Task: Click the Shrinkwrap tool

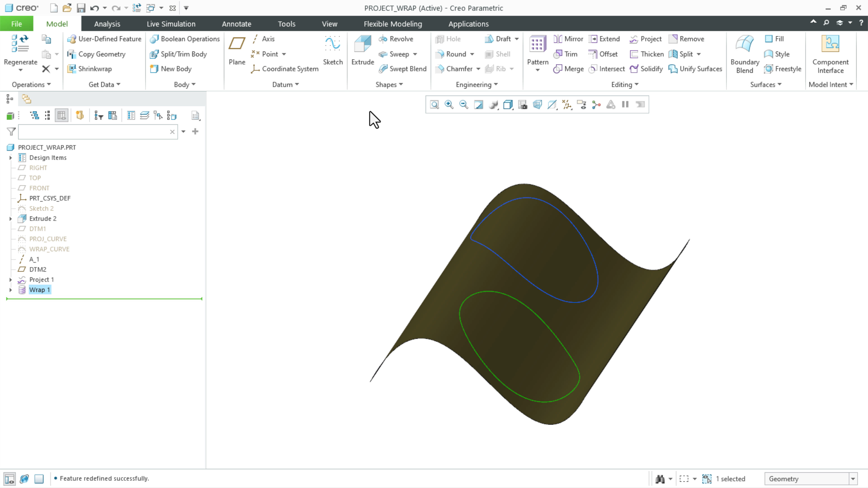Action: [x=90, y=69]
